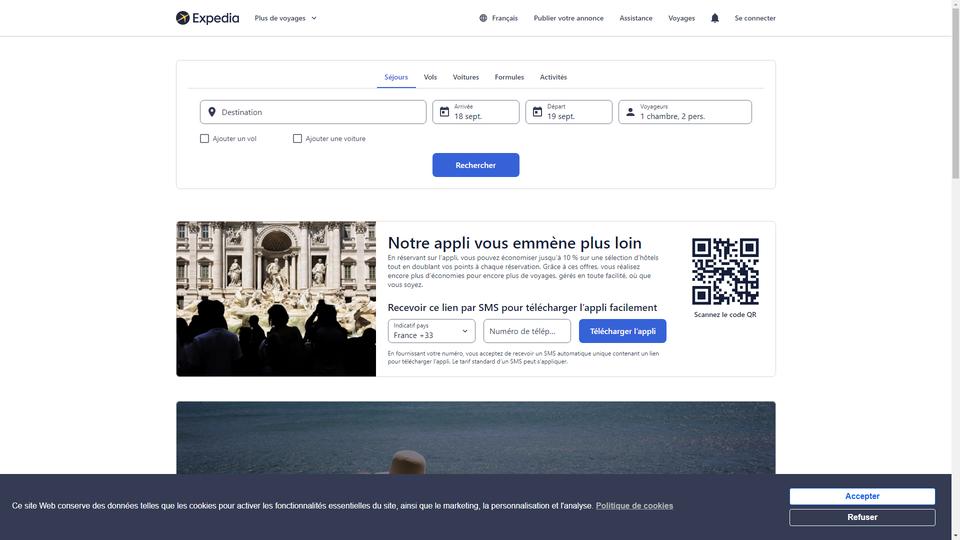Click the Départ calendar icon
The width and height of the screenshot is (960, 540).
[x=537, y=112]
